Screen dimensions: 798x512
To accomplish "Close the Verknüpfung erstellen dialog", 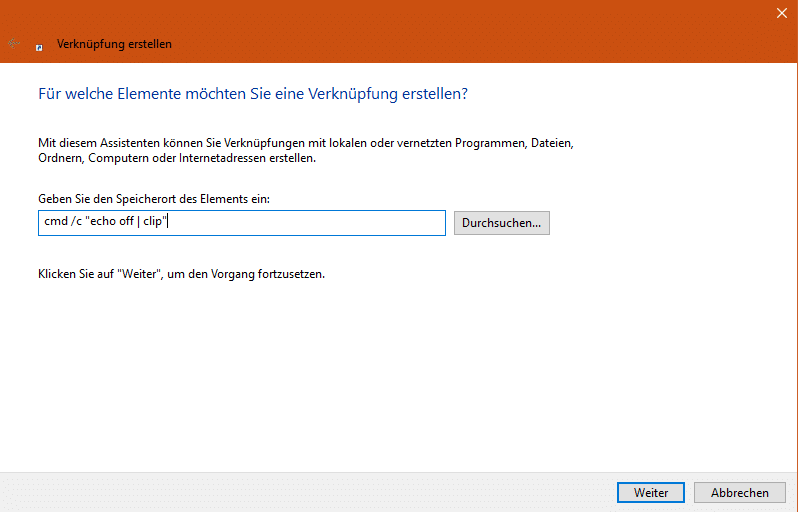I will coord(781,13).
